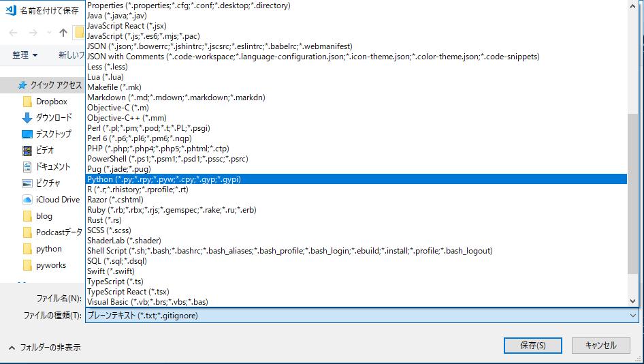
Task: Choose PHP file type
Action: click(x=356, y=149)
